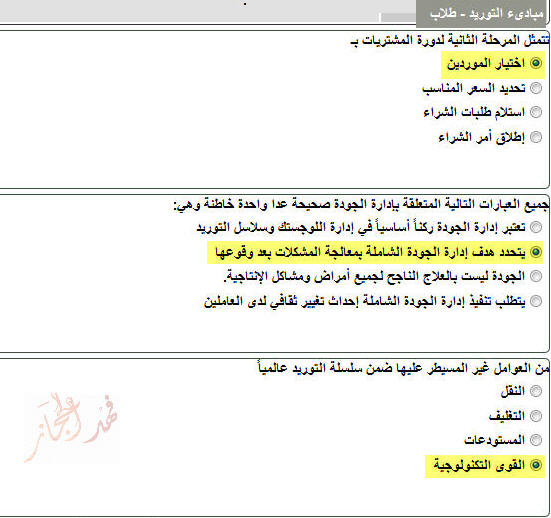Viewport: 551px width, 518px height.
Task: Click the تحديد السعر المناسب label text
Action: coord(474,88)
